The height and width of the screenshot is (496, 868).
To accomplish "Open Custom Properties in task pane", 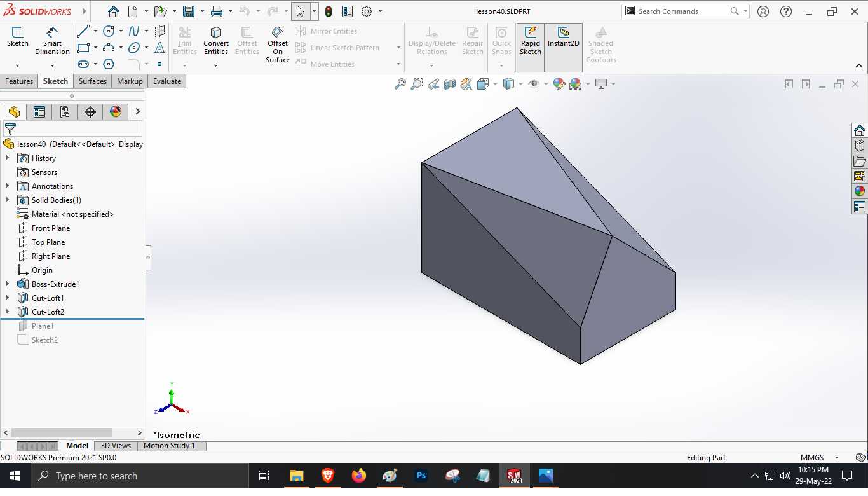I will tap(860, 207).
